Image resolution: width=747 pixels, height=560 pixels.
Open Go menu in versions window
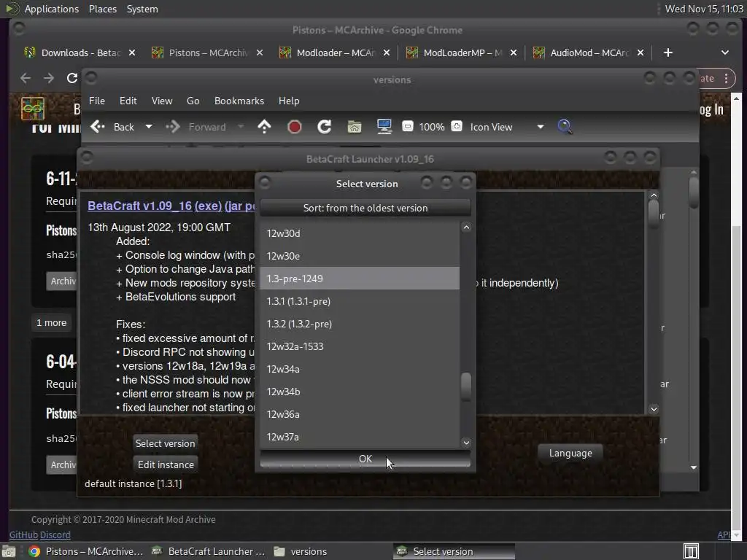pos(193,101)
